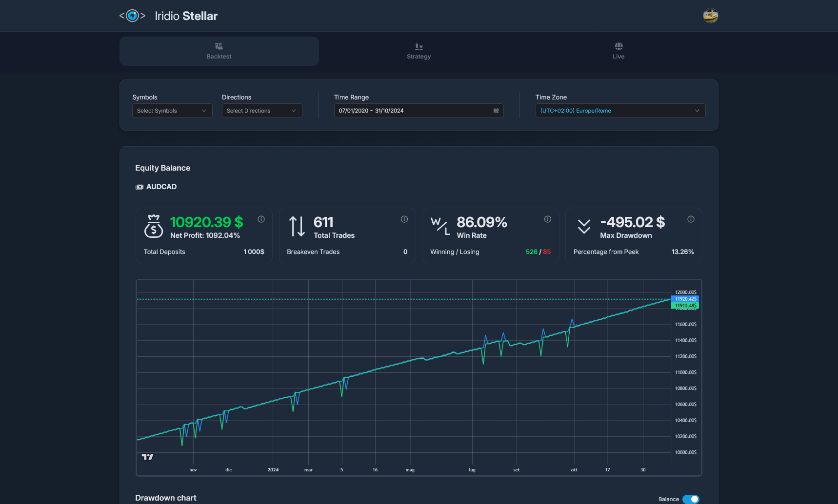Click the 13.26% Percentage from Peek value
Screen dimensions: 838x504
click(x=682, y=252)
